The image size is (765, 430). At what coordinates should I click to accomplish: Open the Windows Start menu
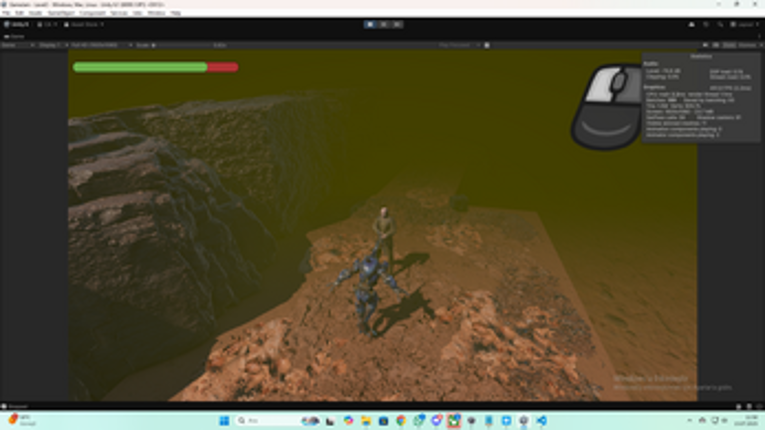coord(224,421)
